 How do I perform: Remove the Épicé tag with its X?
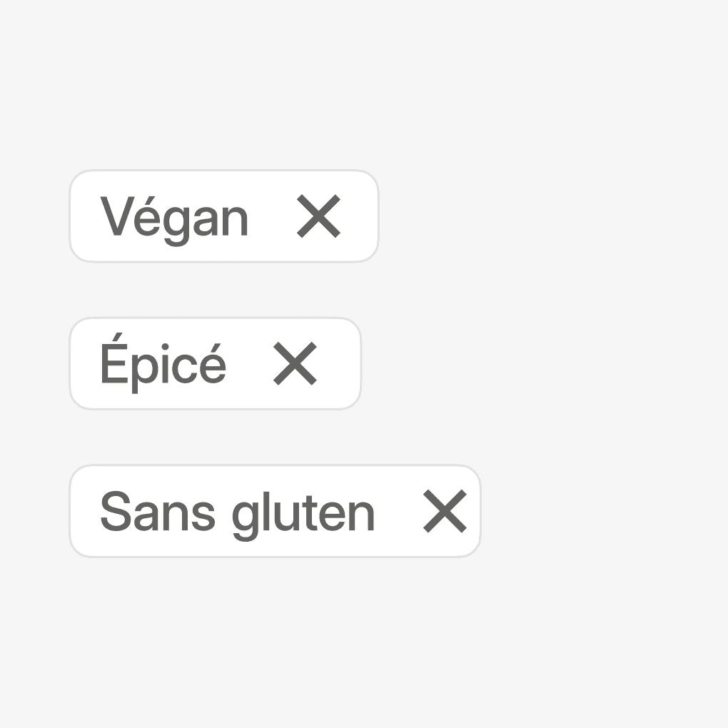295,363
